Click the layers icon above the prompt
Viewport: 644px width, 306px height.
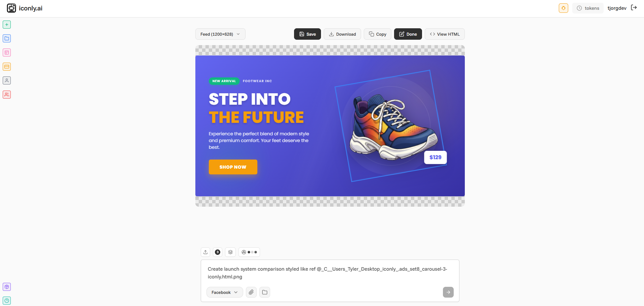(230, 252)
